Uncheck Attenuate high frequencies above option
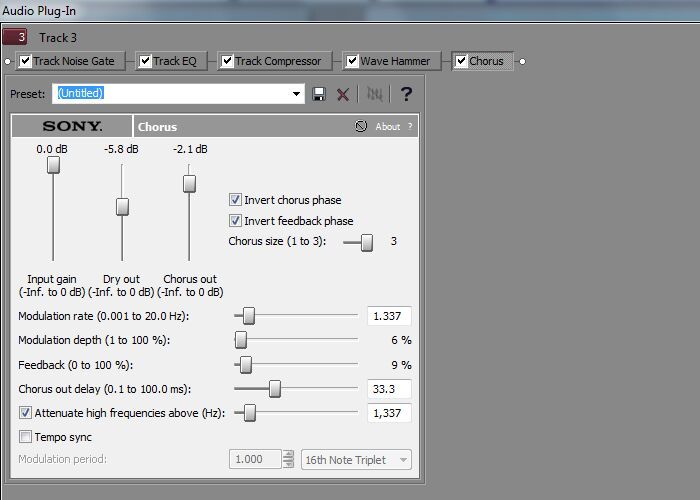700x500 pixels. [26, 412]
